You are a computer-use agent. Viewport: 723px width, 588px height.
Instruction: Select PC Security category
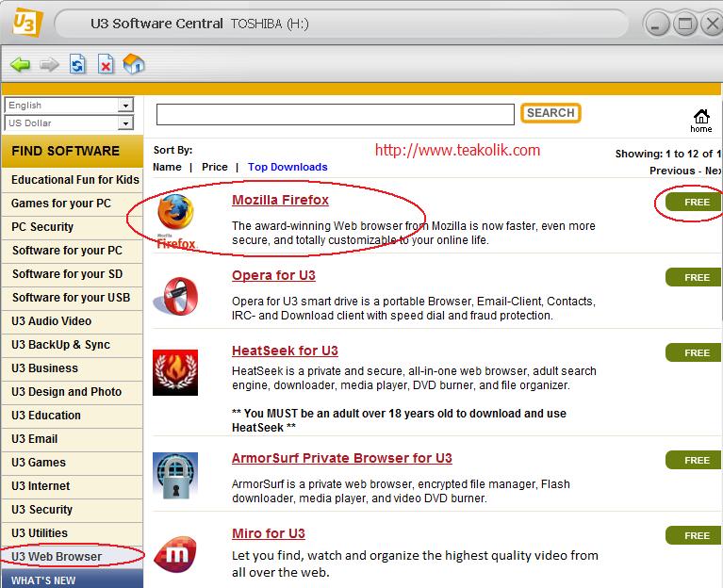pyautogui.click(x=73, y=227)
